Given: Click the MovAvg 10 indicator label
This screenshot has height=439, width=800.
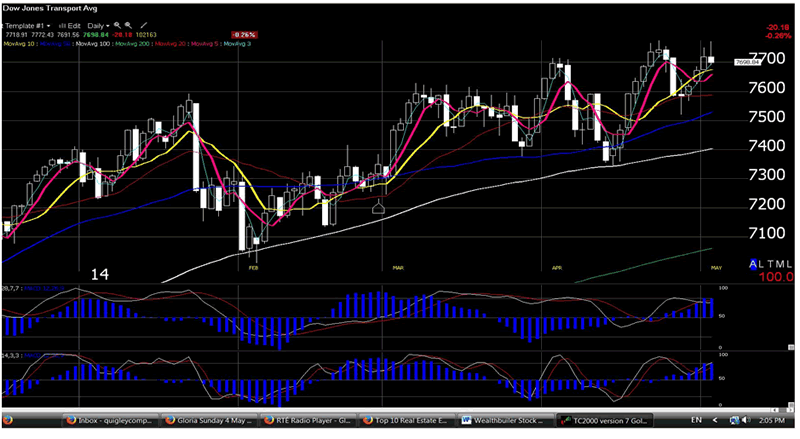Looking at the screenshot, I should [20, 43].
